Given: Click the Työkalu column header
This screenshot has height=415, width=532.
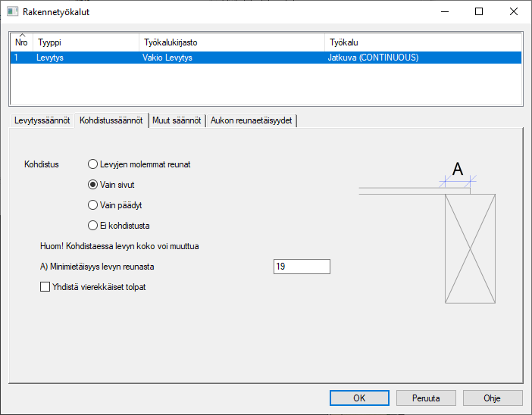Looking at the screenshot, I should 423,42.
